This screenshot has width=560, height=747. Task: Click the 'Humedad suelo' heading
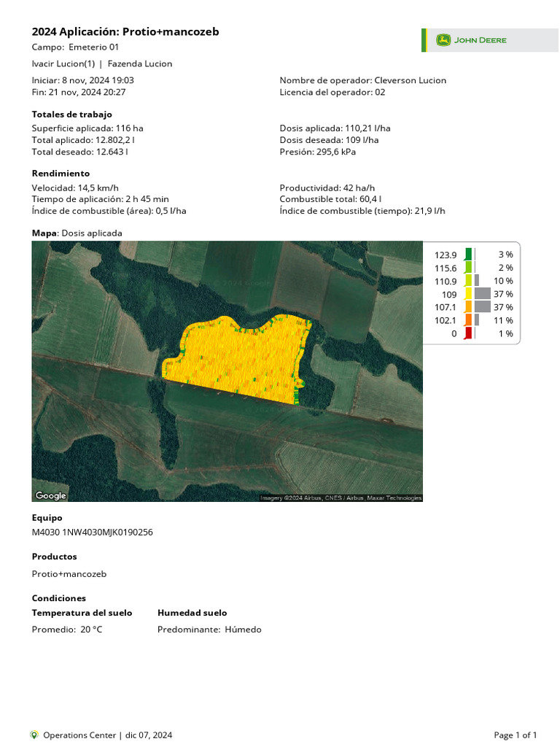(192, 613)
